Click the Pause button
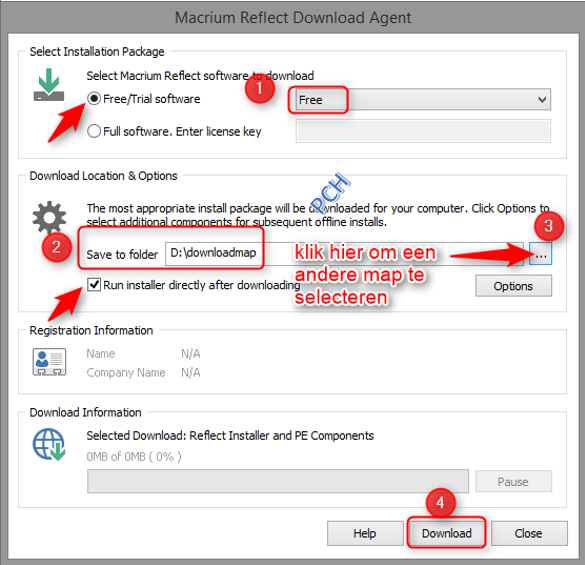The width and height of the screenshot is (585, 565). tap(513, 481)
